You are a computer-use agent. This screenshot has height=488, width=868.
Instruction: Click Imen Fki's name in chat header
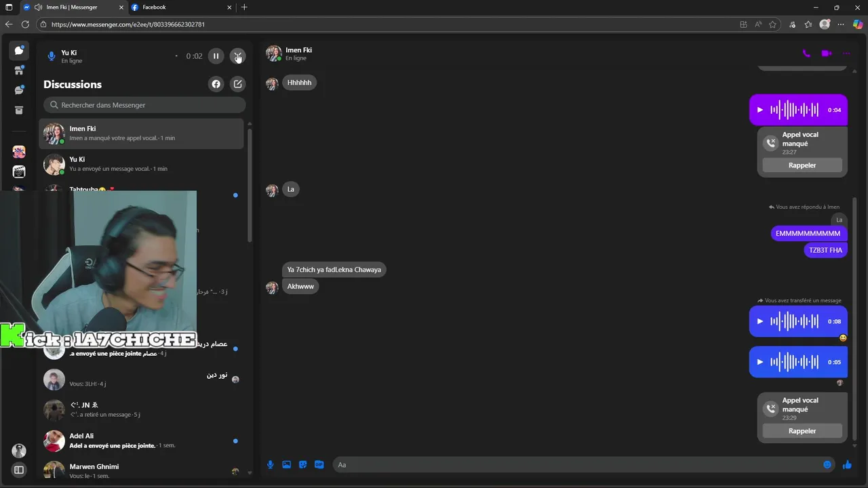tap(298, 50)
